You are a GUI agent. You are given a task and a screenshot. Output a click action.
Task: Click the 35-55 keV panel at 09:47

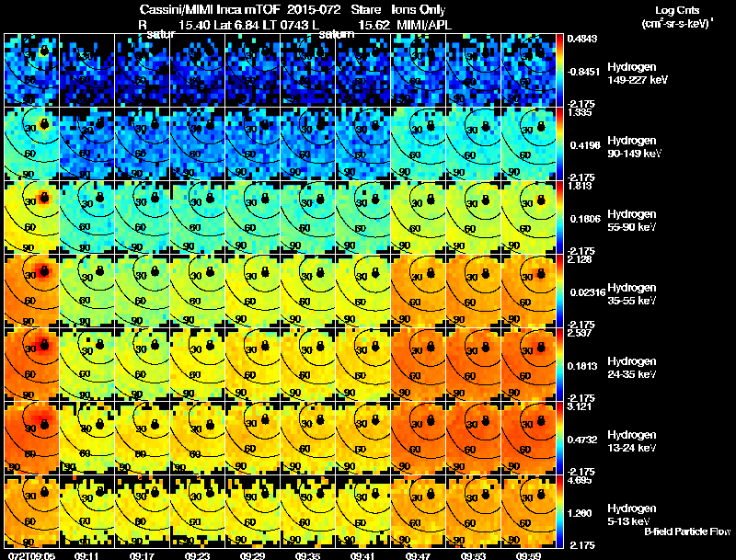click(x=419, y=291)
